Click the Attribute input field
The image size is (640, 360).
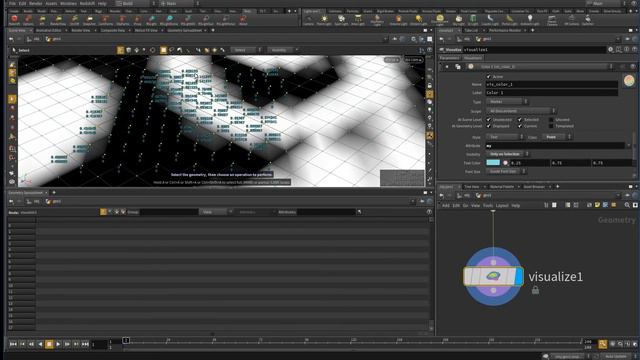[555, 146]
